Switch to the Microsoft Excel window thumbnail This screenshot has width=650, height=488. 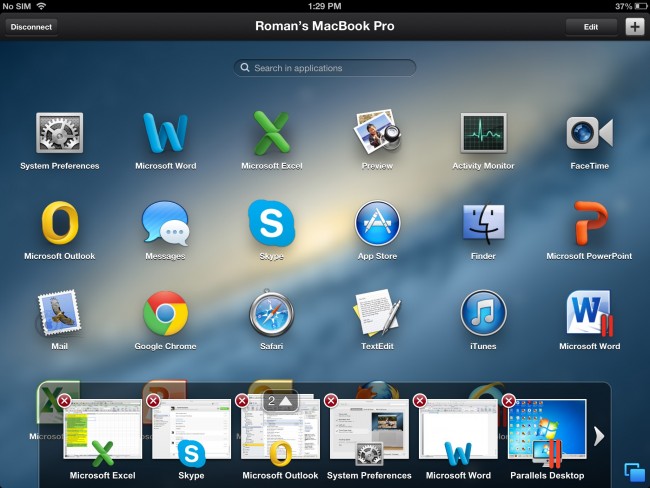(x=102, y=429)
